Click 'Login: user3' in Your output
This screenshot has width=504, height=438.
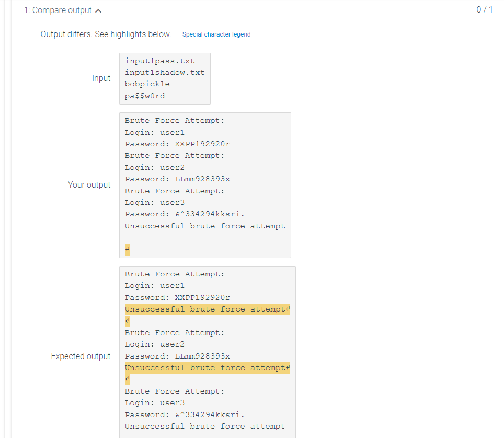155,202
